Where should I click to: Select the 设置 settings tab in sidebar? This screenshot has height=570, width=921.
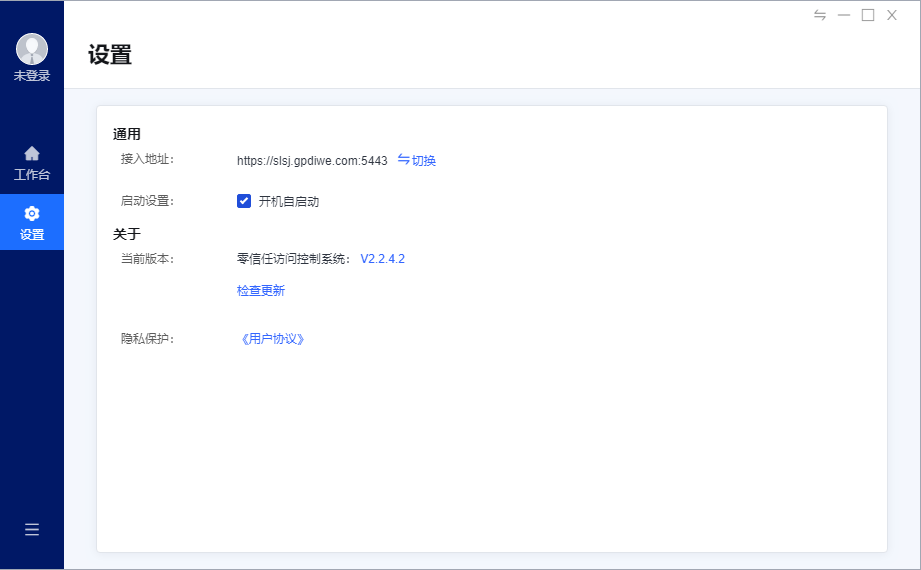(x=32, y=222)
